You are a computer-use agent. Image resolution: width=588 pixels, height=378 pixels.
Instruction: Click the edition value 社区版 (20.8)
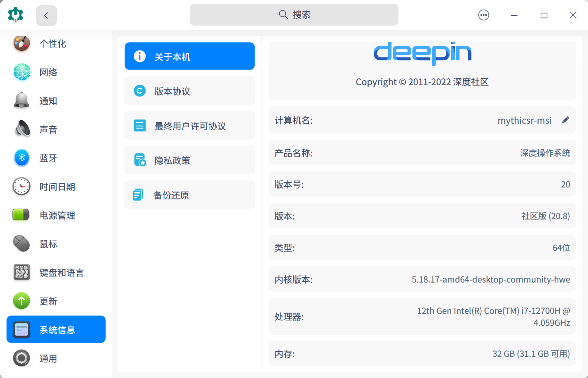[x=546, y=216]
